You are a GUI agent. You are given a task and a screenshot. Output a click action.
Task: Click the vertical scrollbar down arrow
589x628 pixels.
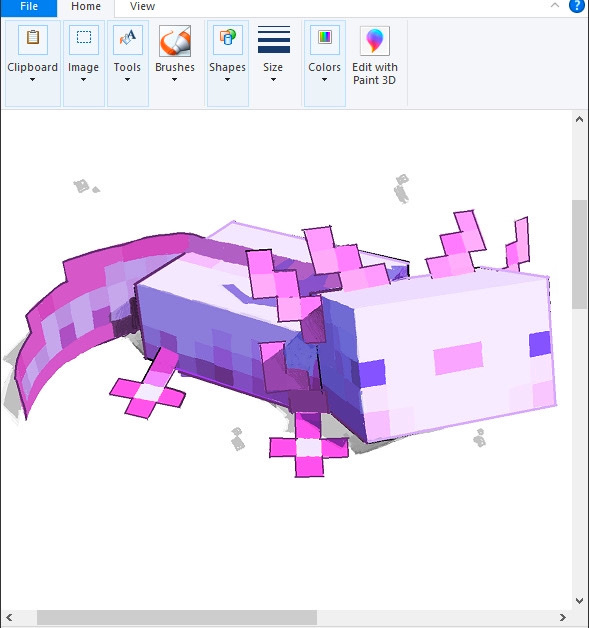(579, 600)
